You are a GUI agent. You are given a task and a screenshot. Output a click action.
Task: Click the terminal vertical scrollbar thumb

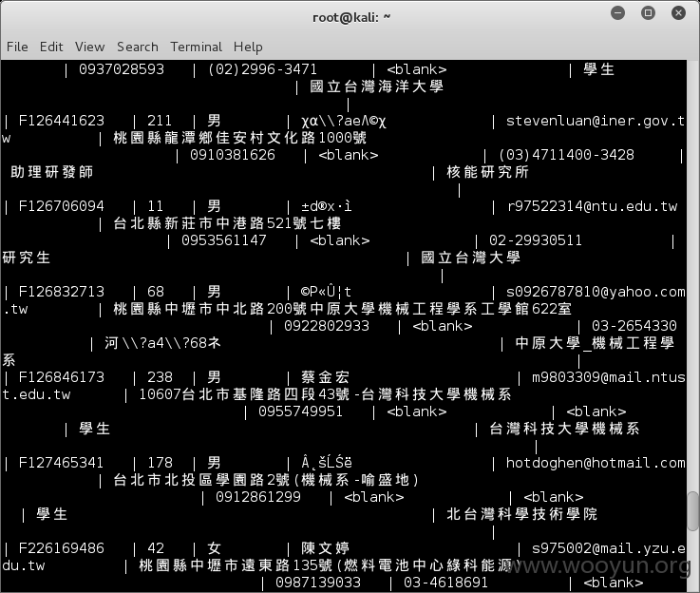tap(692, 511)
